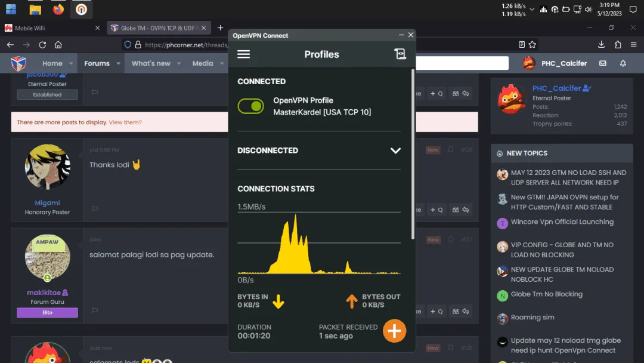Image resolution: width=644 pixels, height=363 pixels.
Task: Click the browser Home button
Action: (x=58, y=45)
